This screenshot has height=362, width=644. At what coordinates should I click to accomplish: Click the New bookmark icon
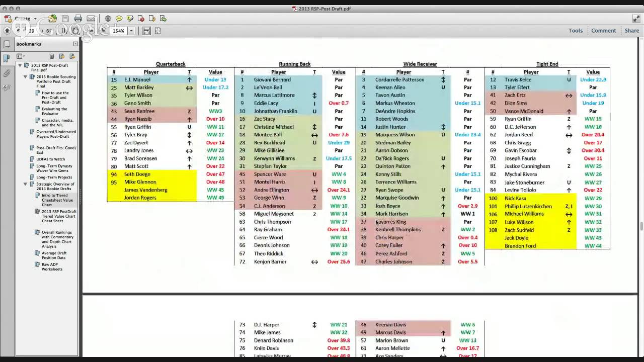click(61, 56)
